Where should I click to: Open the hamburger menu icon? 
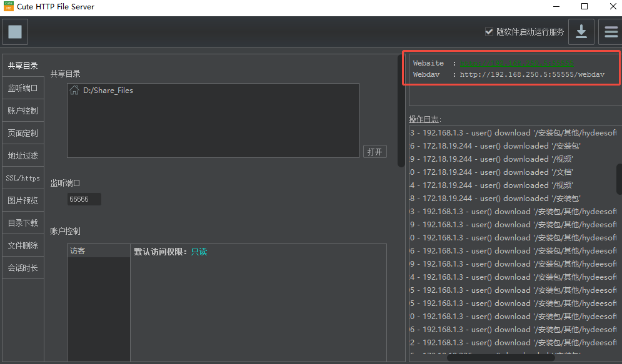tap(610, 32)
